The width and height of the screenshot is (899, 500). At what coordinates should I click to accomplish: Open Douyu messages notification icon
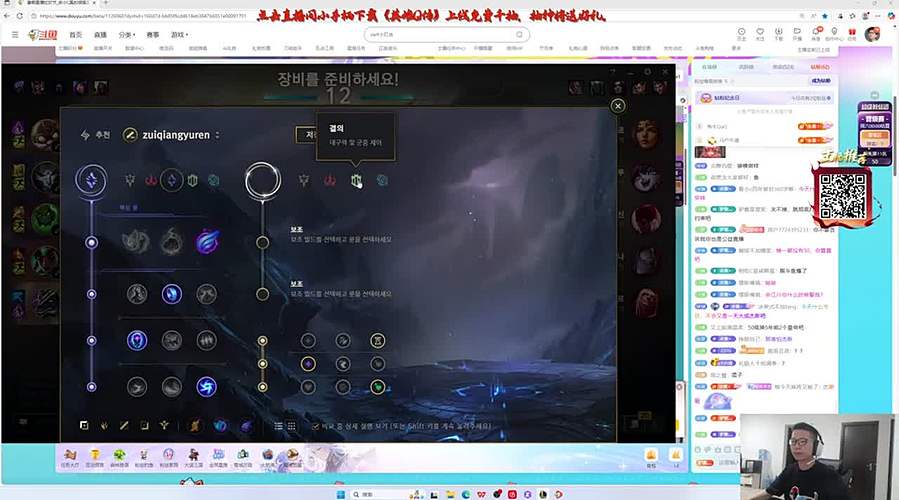tap(815, 33)
